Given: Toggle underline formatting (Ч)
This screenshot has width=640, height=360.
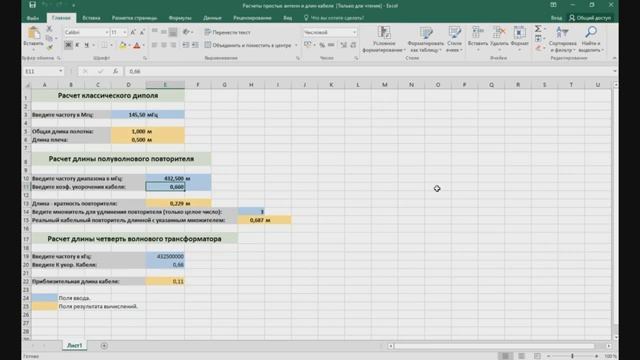Looking at the screenshot, I should [86, 45].
